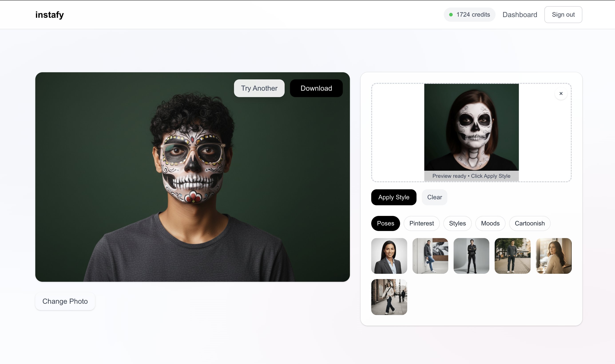Pick the black leather jacket studio pose
The width and height of the screenshot is (615, 364).
471,256
